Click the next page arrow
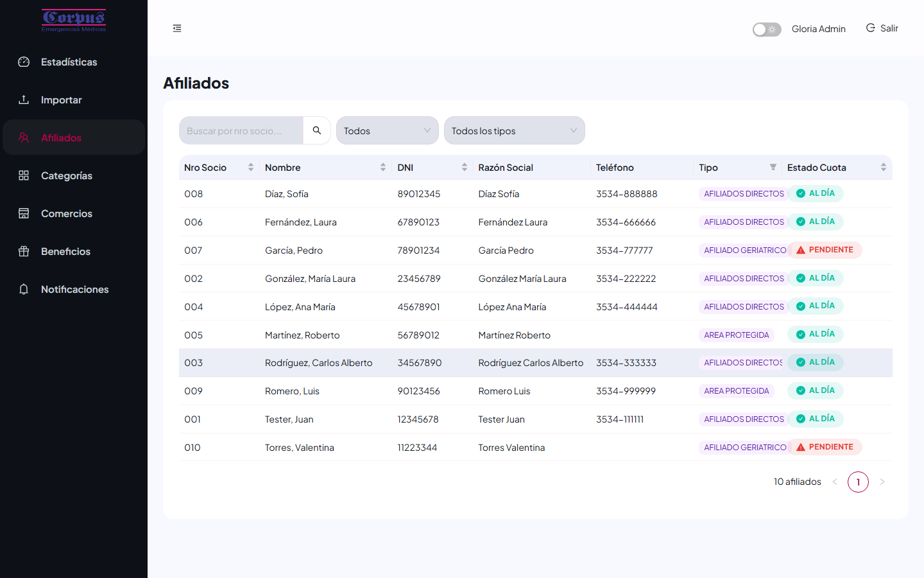Viewport: 924px width, 578px height. (882, 482)
